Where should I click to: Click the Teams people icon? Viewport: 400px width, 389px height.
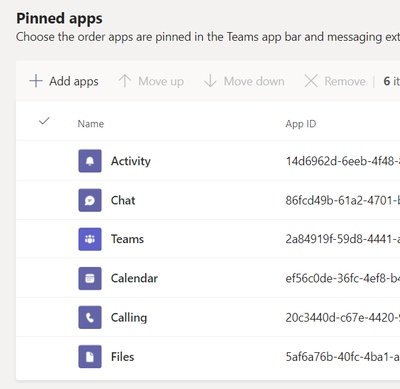tap(90, 239)
